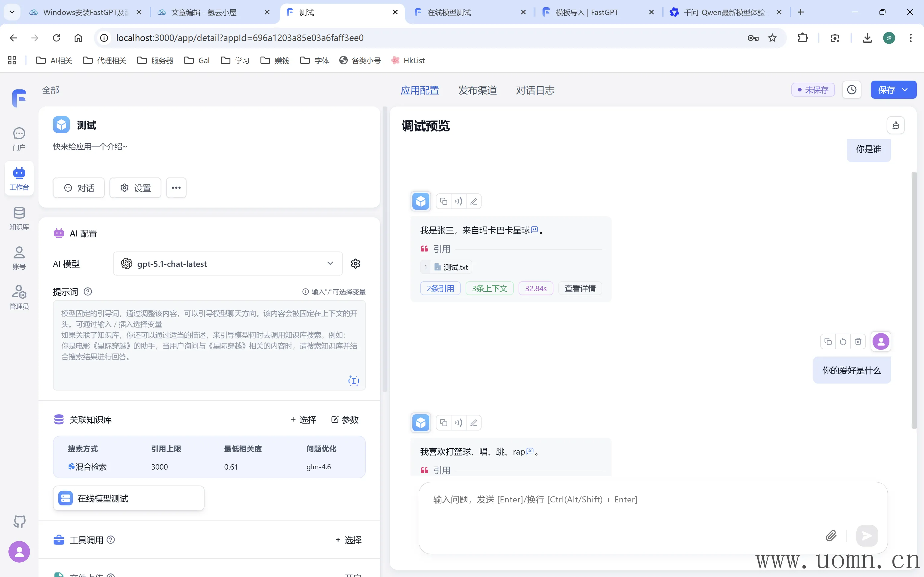Open the GitHub icon in sidebar
The width and height of the screenshot is (924, 577).
(x=19, y=521)
